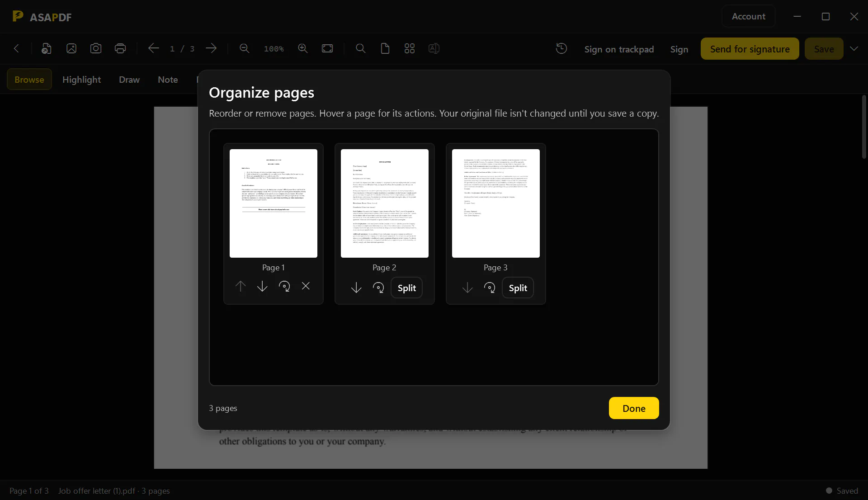Rotate Page 2 with the rotate icon

pos(378,288)
